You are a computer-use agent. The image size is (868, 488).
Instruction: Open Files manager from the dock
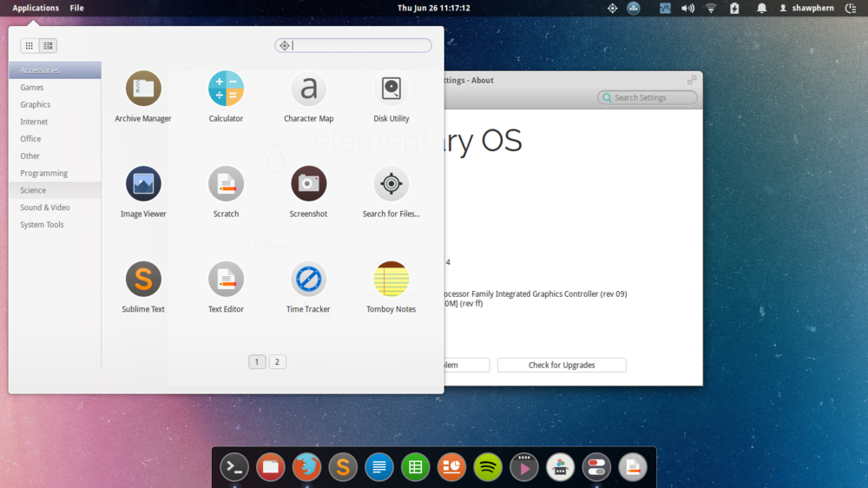pos(270,467)
